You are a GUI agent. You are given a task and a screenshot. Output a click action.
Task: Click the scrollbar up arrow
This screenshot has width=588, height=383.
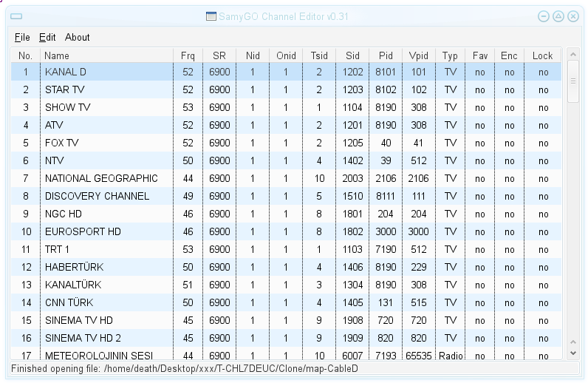point(573,55)
